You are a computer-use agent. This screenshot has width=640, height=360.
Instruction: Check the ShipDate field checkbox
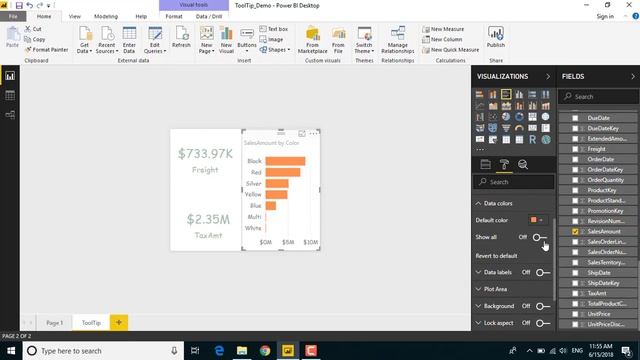click(x=575, y=273)
